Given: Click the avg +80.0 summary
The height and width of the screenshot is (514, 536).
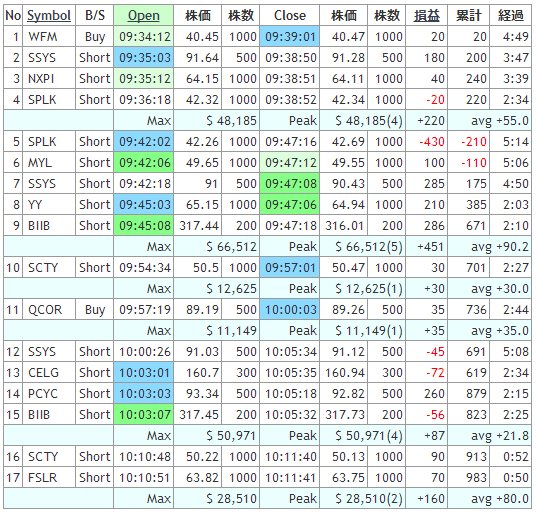Looking at the screenshot, I should 500,499.
